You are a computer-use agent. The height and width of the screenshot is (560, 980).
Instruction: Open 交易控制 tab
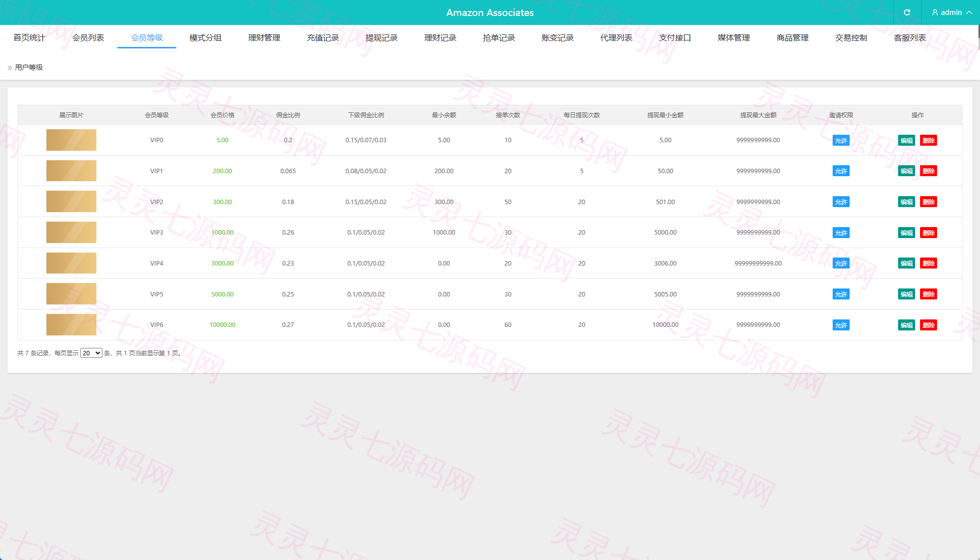coord(851,37)
